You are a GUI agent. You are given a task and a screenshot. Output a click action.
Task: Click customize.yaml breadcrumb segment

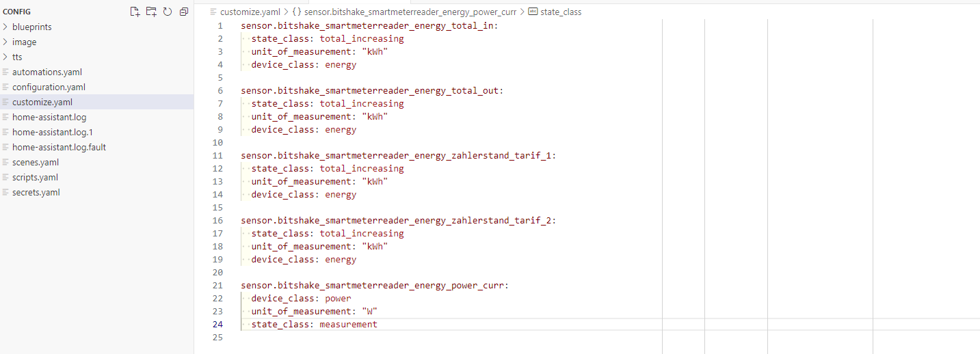[250, 12]
